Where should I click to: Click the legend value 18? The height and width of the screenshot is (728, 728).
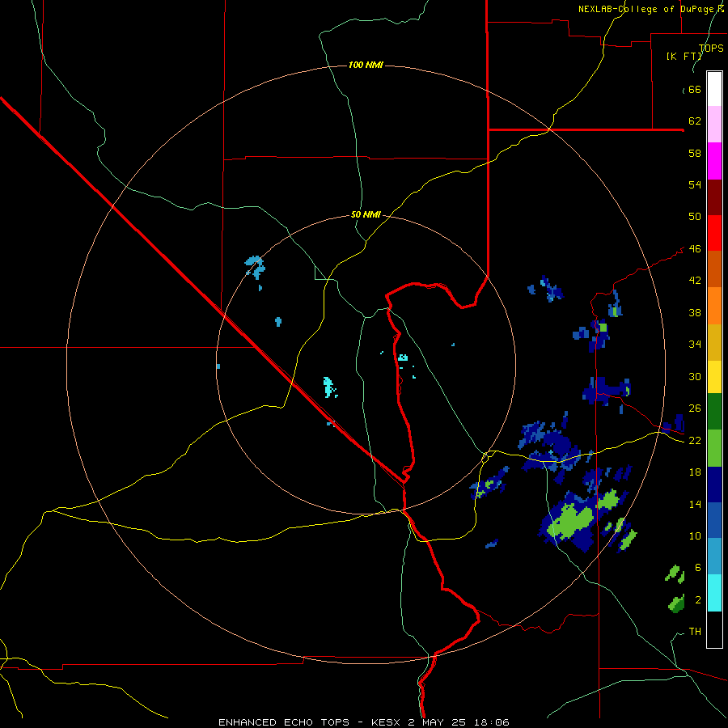tap(695, 472)
